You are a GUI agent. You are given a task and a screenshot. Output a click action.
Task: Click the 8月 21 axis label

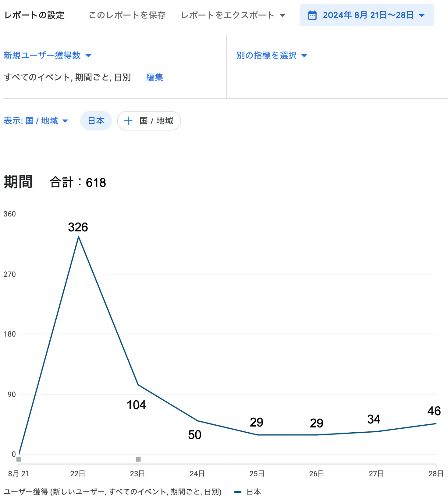click(x=19, y=474)
